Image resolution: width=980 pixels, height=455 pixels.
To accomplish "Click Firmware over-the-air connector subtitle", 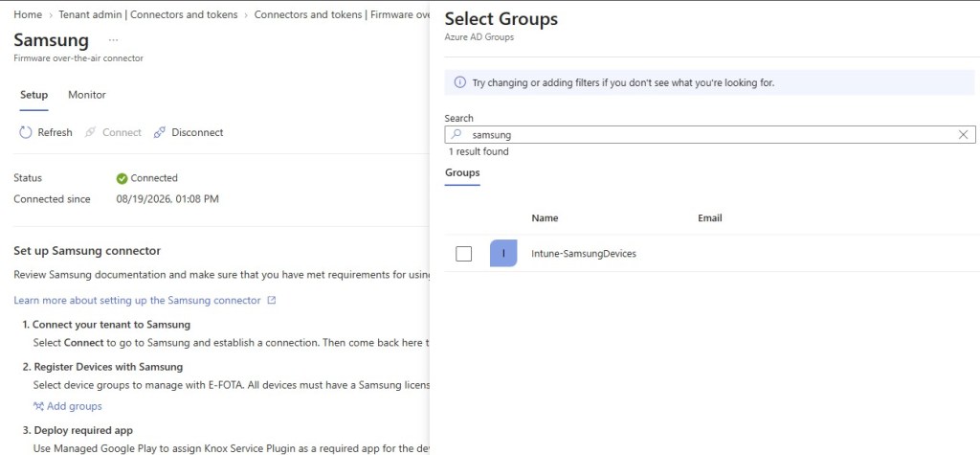I will point(78,58).
